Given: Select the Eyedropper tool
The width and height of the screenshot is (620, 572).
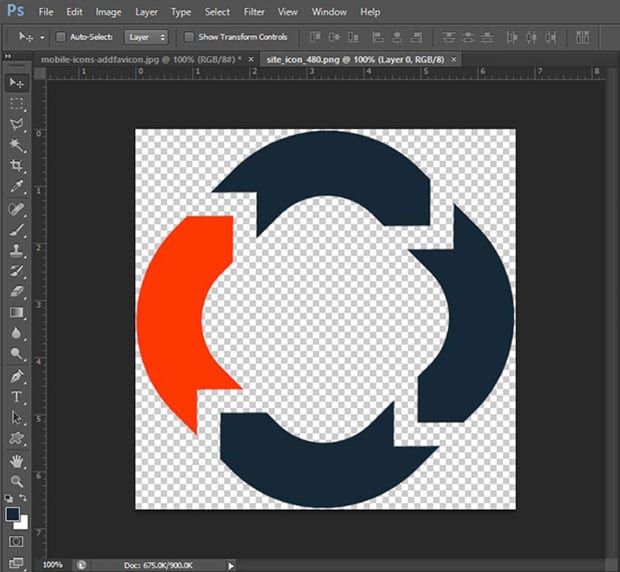Looking at the screenshot, I should point(16,186).
